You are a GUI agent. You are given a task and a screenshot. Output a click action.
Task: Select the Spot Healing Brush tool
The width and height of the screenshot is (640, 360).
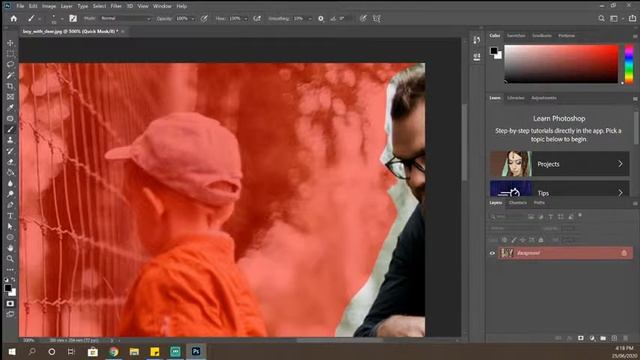click(x=11, y=118)
